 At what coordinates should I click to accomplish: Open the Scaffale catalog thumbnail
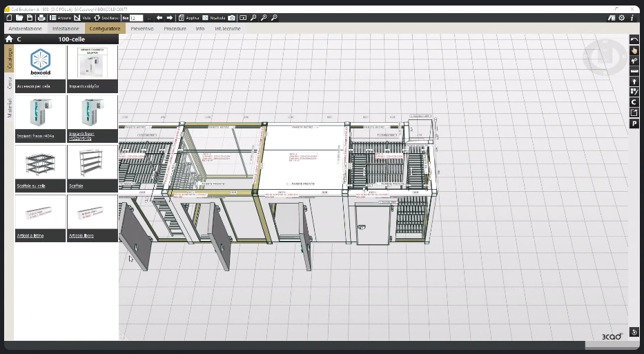(92, 168)
